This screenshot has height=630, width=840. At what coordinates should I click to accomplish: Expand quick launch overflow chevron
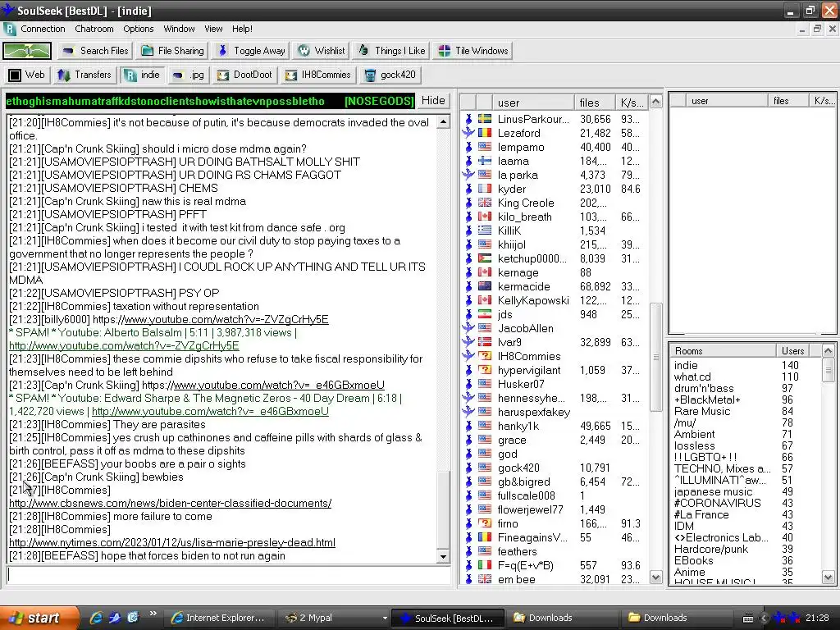click(153, 614)
